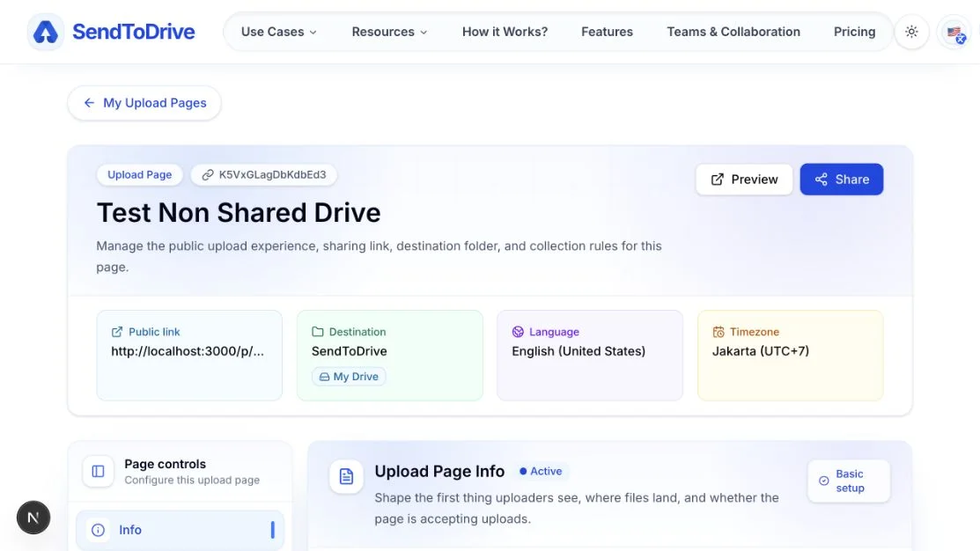Expand the Resources dropdown
The height and width of the screenshot is (551, 980).
389,32
